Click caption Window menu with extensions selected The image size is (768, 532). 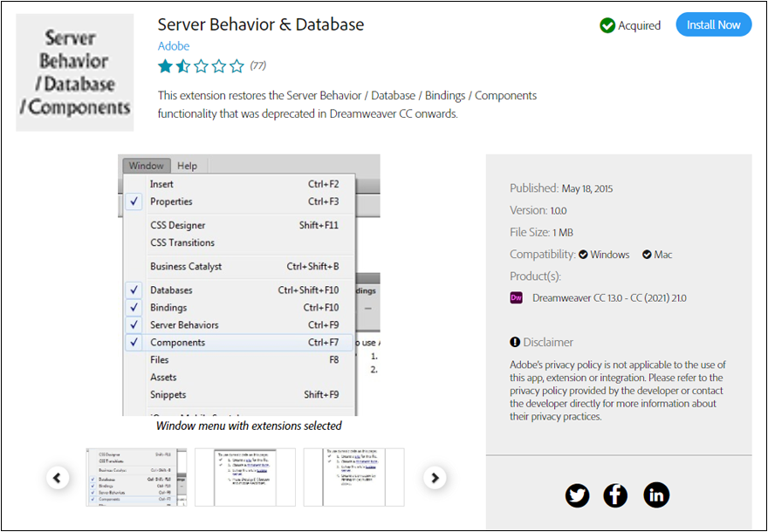249,426
